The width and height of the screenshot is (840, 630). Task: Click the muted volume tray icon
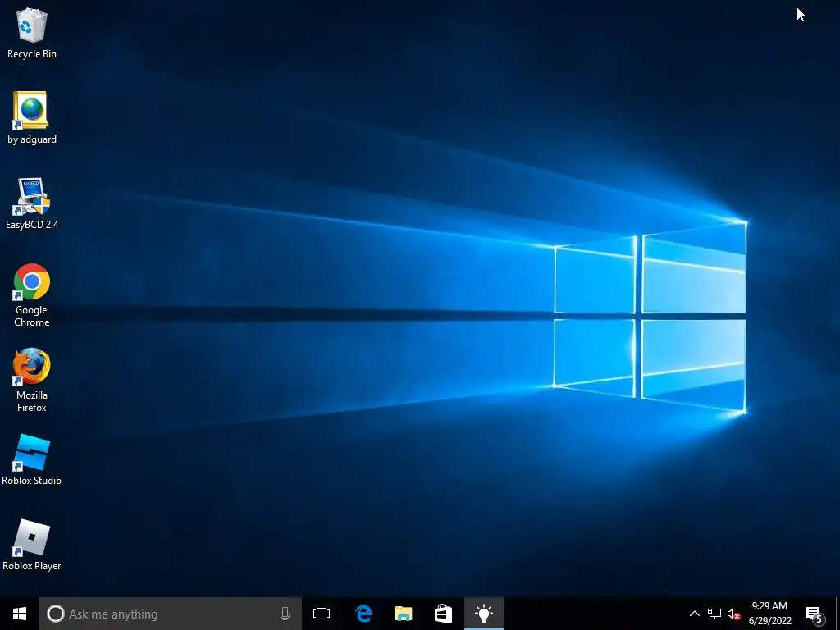point(733,614)
